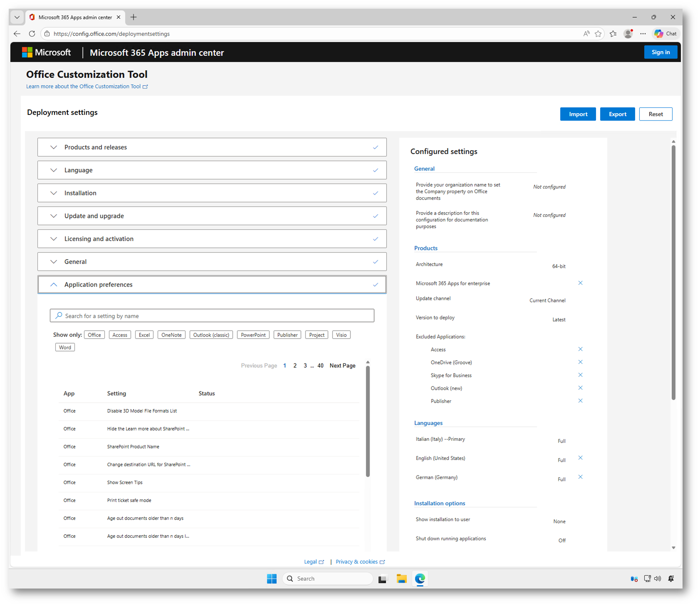Remove German (Germany) language
This screenshot has width=700, height=606.
pyautogui.click(x=580, y=477)
